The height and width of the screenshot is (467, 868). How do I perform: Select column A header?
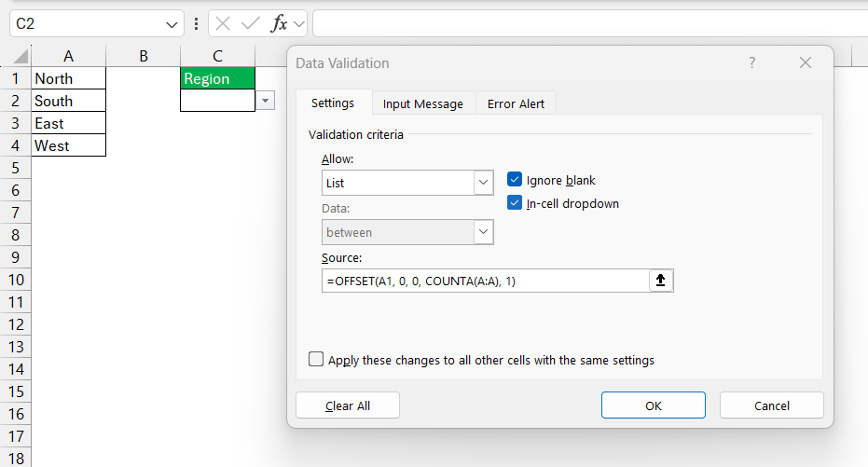click(x=69, y=56)
